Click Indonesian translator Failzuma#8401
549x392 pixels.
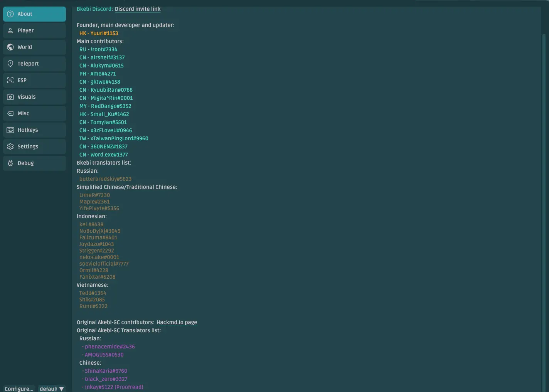pyautogui.click(x=98, y=237)
